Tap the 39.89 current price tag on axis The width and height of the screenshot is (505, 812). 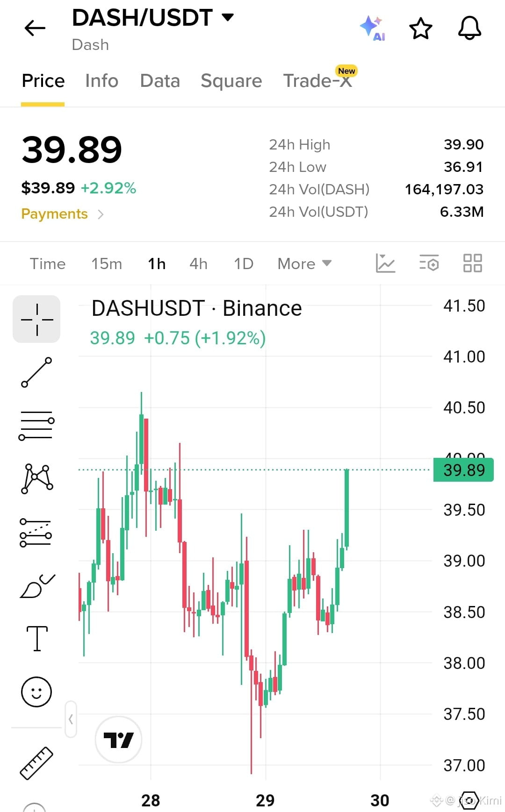pyautogui.click(x=463, y=470)
